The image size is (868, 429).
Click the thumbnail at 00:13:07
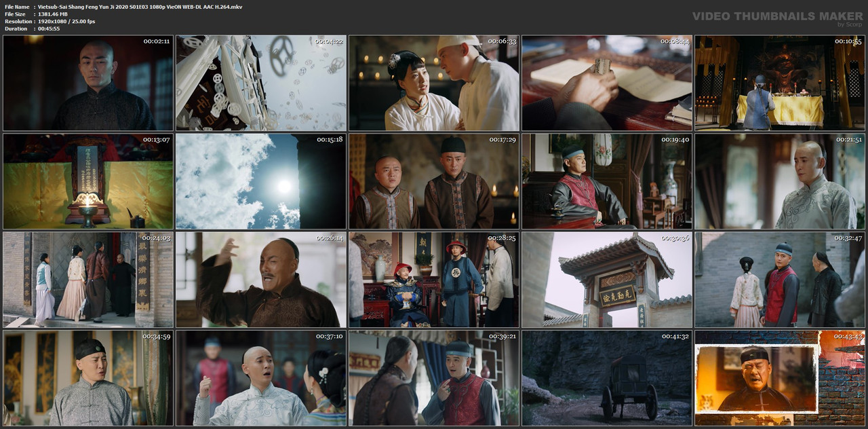click(x=88, y=181)
